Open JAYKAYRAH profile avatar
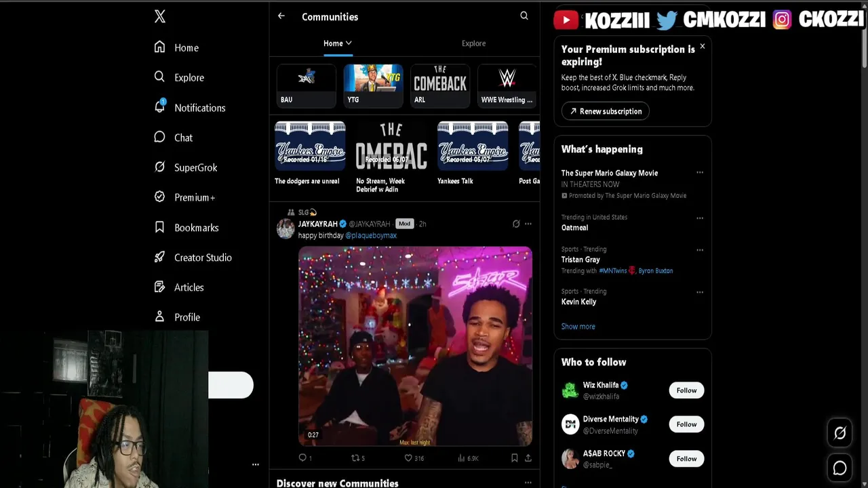This screenshot has width=868, height=488. click(285, 229)
